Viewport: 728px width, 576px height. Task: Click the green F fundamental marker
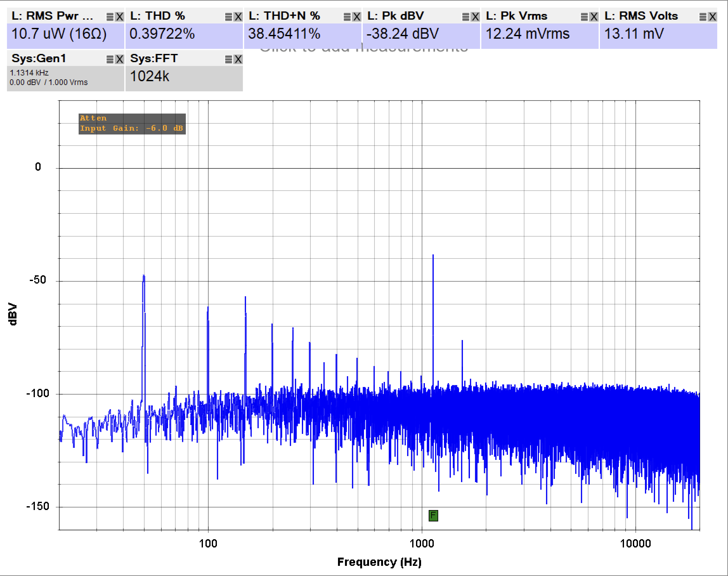(433, 515)
